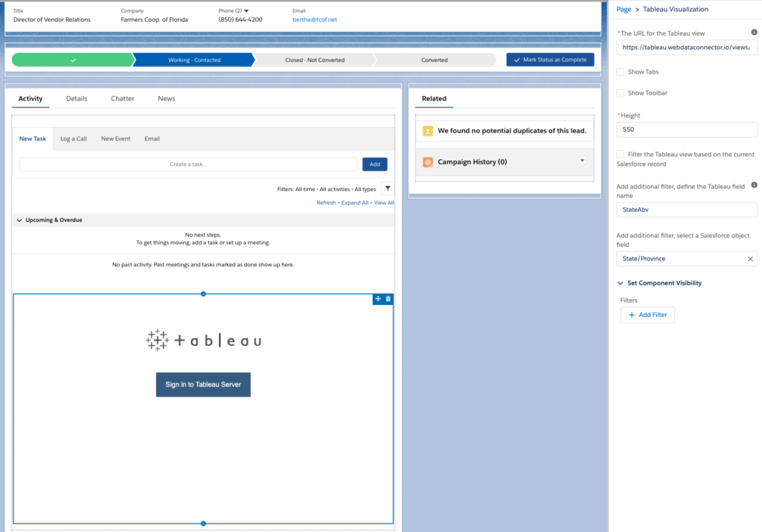762x532 pixels.
Task: Clear the State/Province field with X icon
Action: [750, 259]
